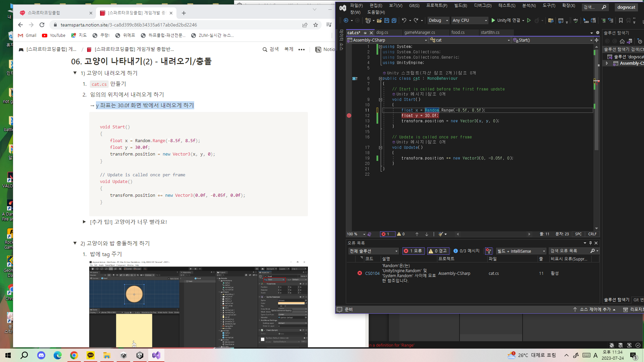Viewport: 644px width, 362px height.
Task: Click the Visual Studio search magnifier
Action: click(x=604, y=7)
